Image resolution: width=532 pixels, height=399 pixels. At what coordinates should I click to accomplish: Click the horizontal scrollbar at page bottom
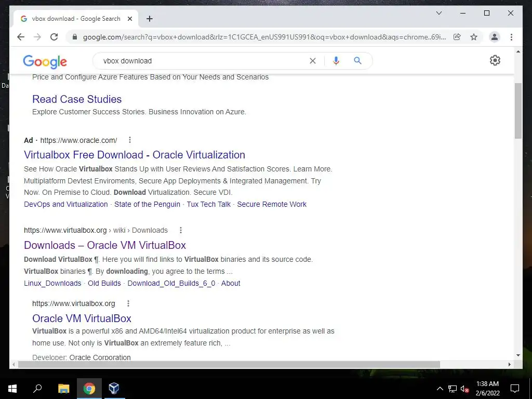[229, 364]
